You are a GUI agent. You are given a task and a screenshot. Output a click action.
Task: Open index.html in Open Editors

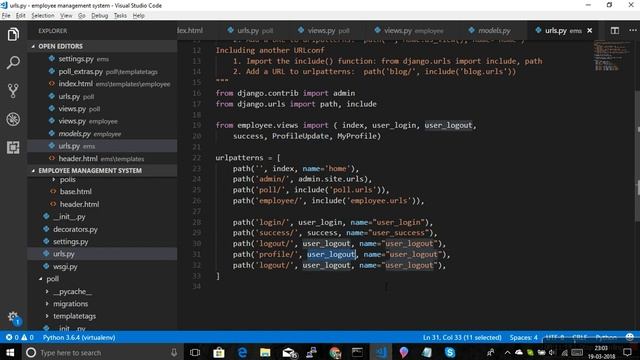pyautogui.click(x=102, y=84)
